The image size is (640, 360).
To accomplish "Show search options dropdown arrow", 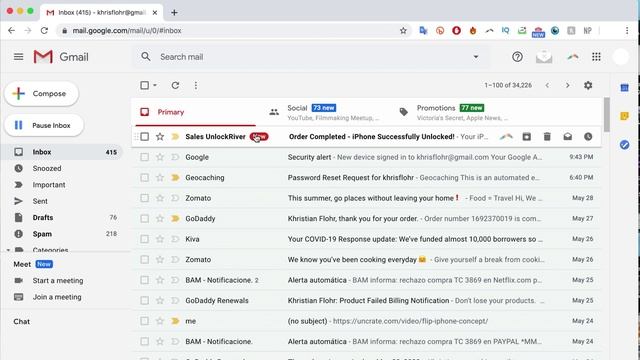I will coord(476,57).
